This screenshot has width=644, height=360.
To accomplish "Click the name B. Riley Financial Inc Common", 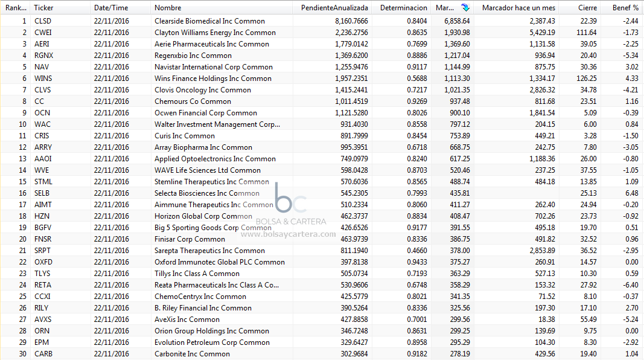I will click(203, 309).
